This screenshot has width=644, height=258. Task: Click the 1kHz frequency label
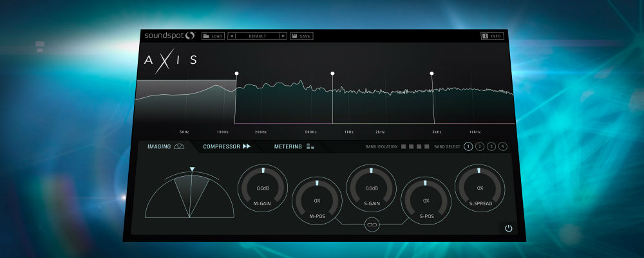click(349, 132)
